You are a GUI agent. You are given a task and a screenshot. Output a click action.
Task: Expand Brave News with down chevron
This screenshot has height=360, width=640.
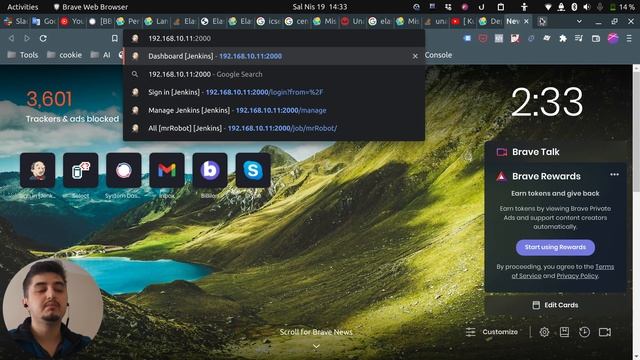[x=316, y=347]
